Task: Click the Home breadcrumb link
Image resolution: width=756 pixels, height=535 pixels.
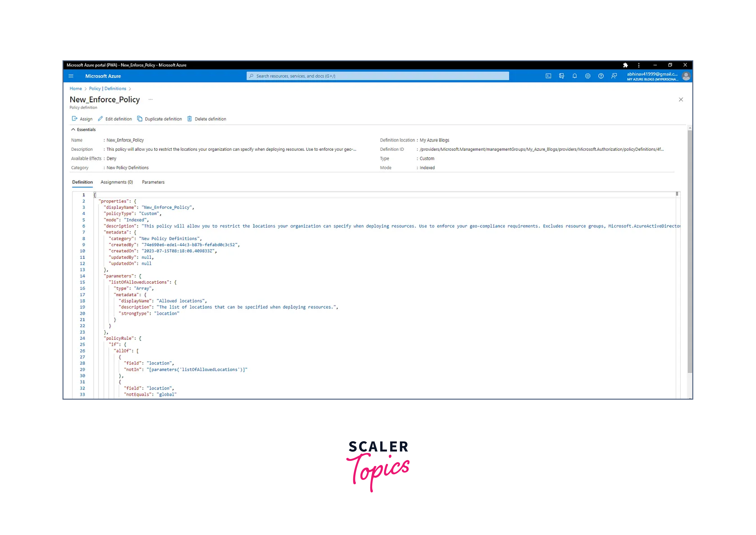Action: tap(75, 88)
